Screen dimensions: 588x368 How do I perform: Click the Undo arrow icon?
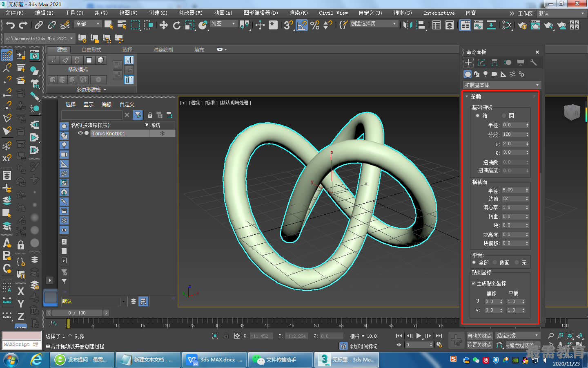[10, 25]
